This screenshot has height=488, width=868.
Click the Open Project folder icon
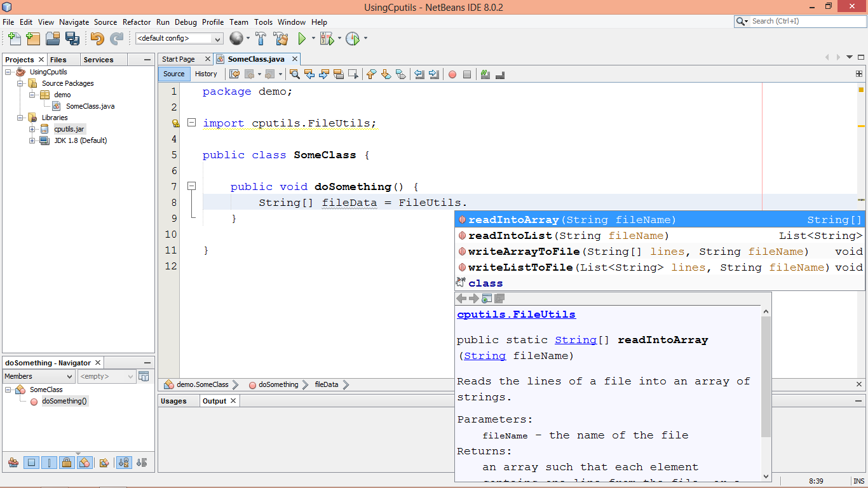[52, 39]
